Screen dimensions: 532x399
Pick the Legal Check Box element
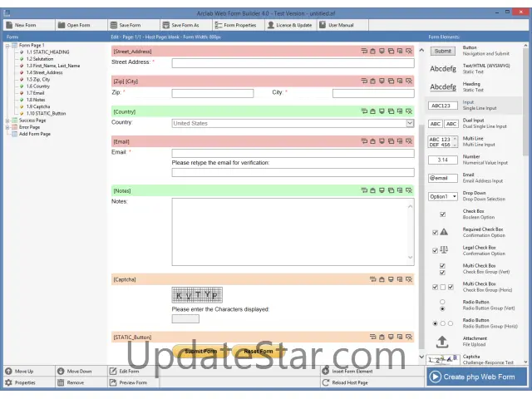pos(474,251)
